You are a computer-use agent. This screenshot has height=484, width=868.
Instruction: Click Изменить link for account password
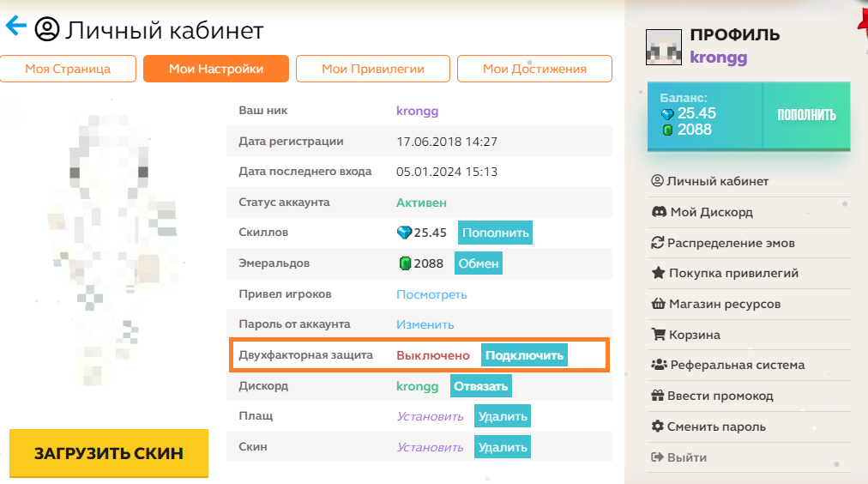[425, 324]
